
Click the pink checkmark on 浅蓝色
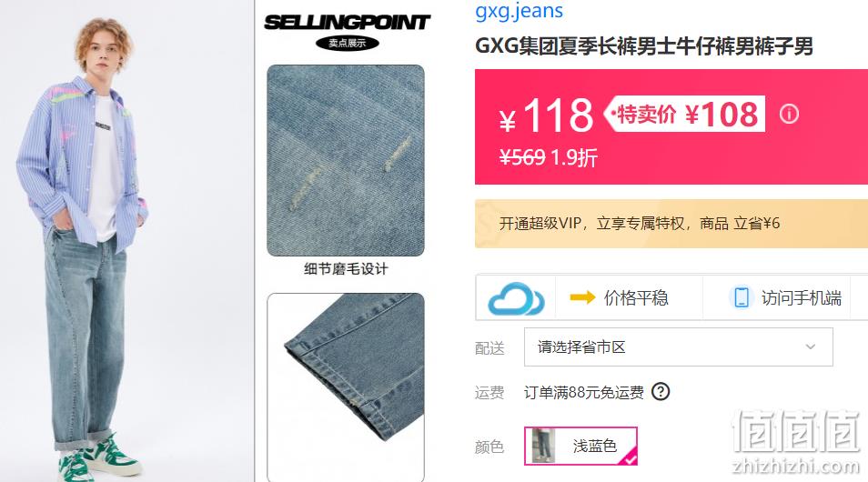[630, 457]
